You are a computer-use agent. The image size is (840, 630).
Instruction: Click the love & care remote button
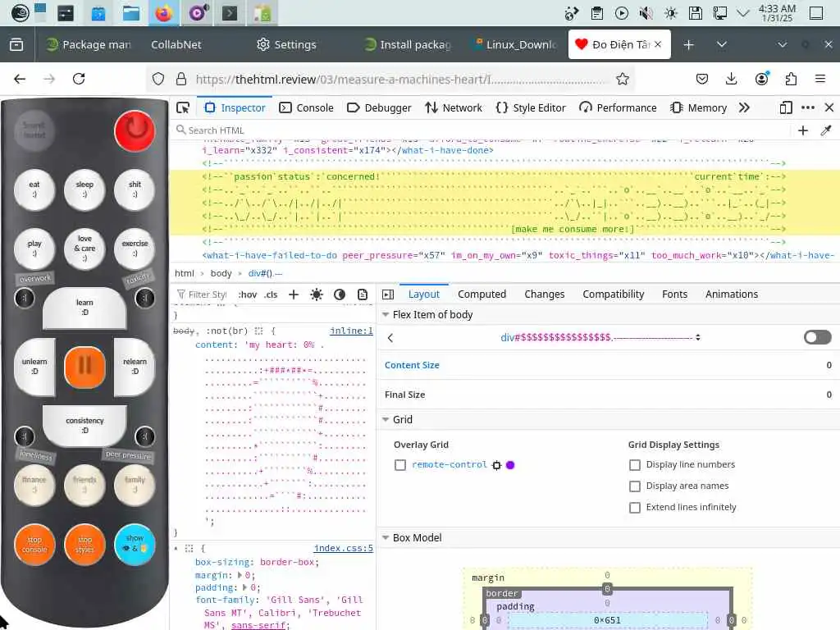(x=84, y=249)
